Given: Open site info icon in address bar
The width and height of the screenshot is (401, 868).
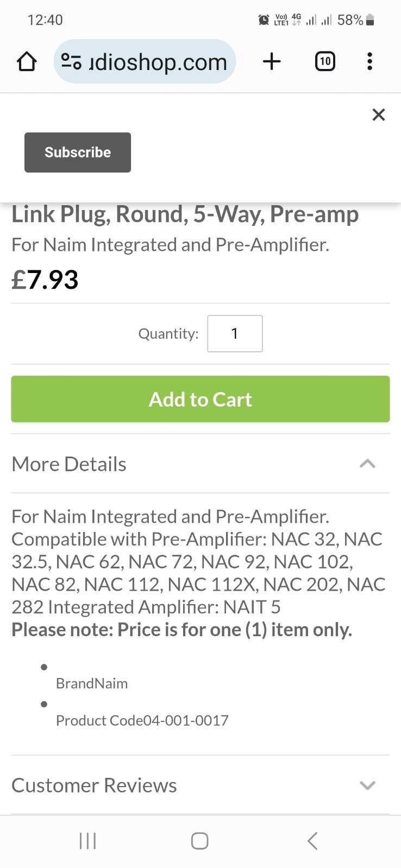Looking at the screenshot, I should (71, 61).
